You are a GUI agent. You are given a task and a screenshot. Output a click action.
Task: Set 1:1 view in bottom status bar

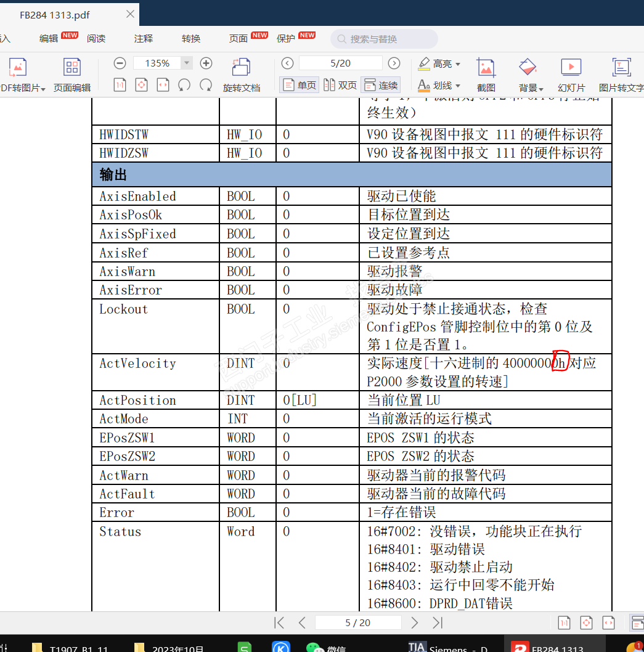pyautogui.click(x=564, y=622)
